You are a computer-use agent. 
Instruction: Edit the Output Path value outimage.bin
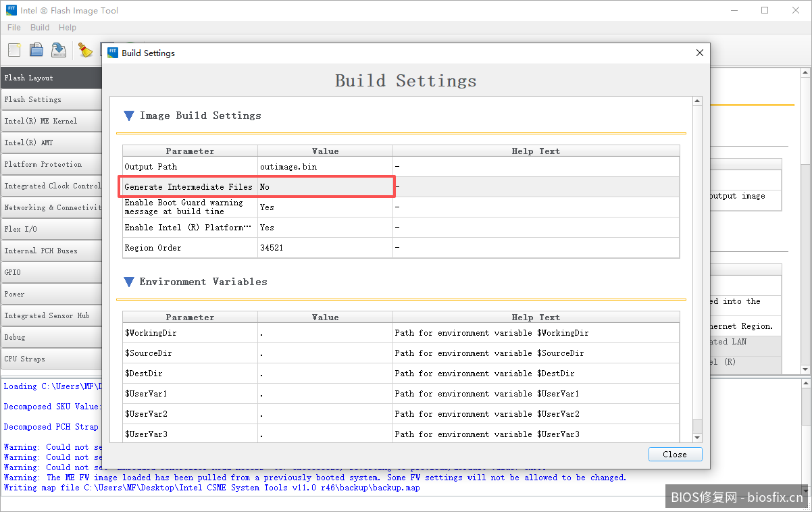click(x=324, y=167)
